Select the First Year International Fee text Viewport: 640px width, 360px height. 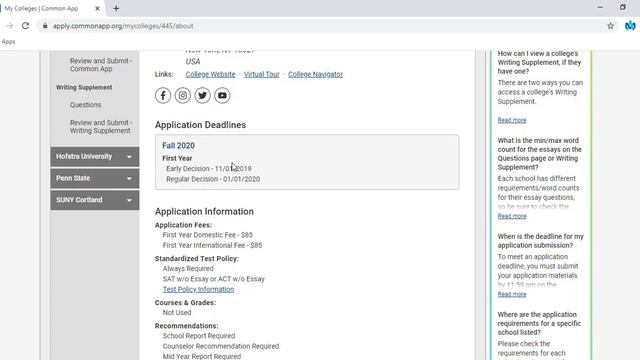[212, 245]
